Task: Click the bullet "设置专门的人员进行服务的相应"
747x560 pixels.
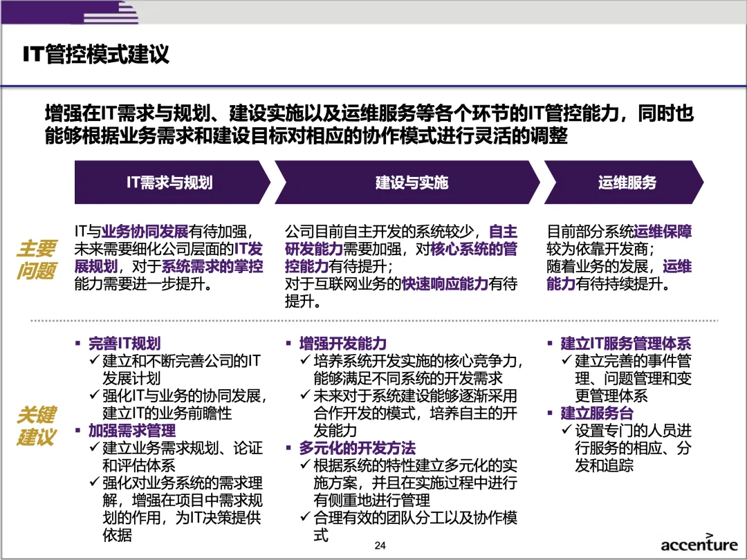Action: click(x=627, y=448)
